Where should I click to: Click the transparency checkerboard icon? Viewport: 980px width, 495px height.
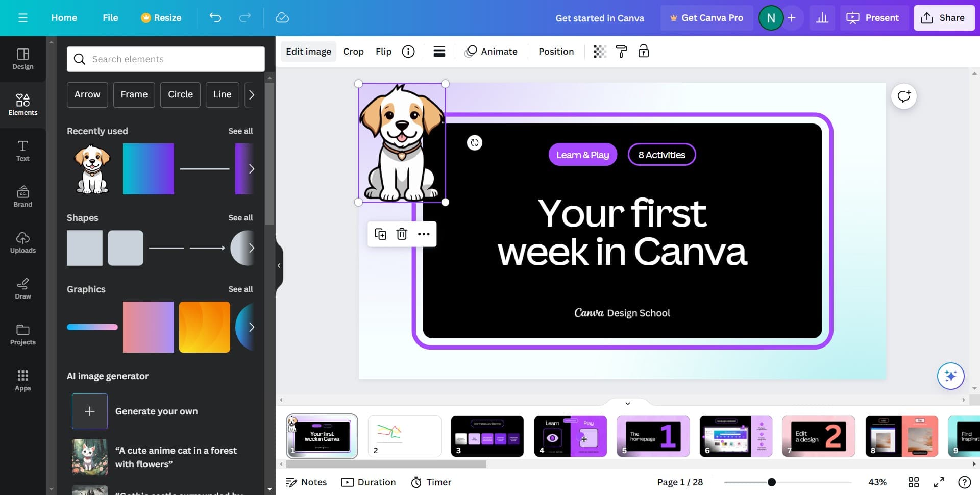[x=600, y=52]
